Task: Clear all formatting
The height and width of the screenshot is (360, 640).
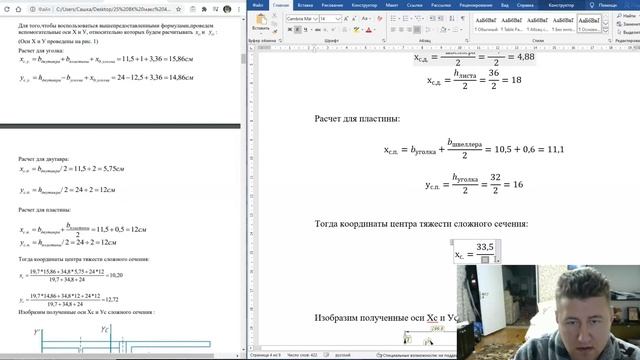Action: (380, 19)
